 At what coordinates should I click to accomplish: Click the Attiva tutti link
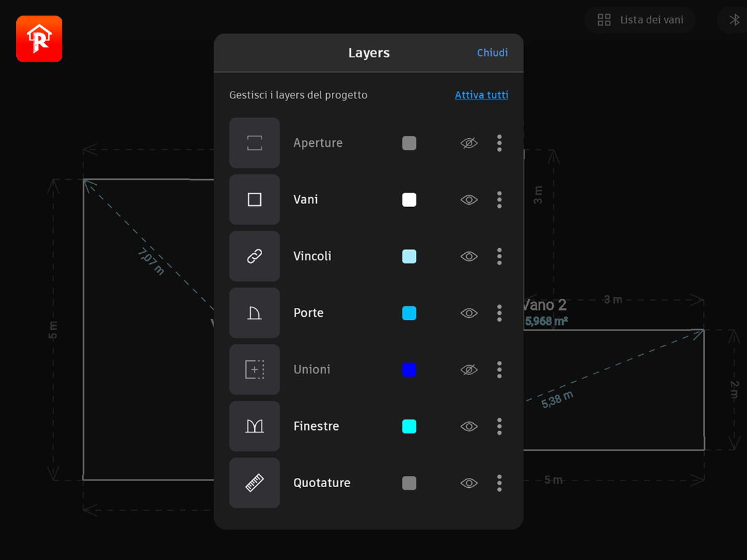[481, 95]
